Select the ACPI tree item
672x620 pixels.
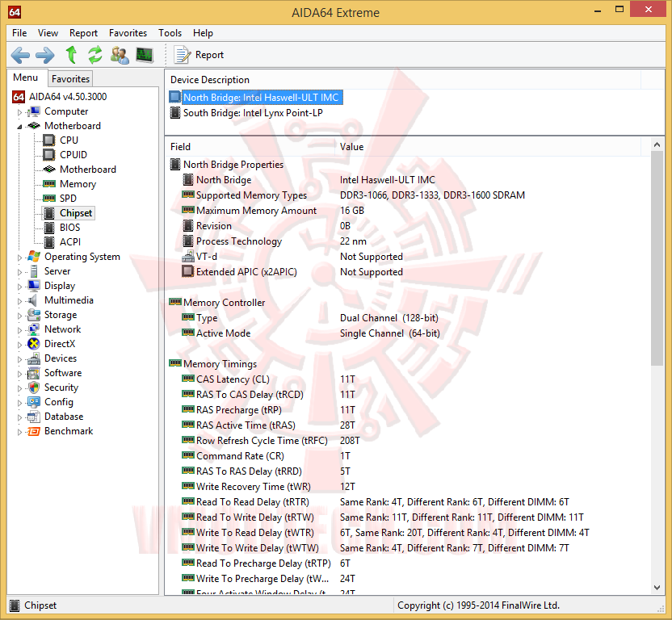70,242
